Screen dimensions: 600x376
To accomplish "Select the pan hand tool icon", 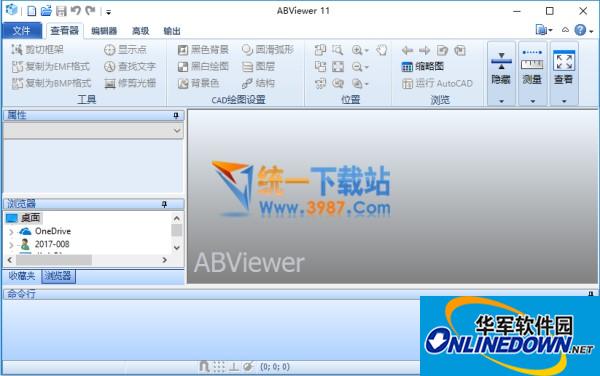I will click(382, 50).
